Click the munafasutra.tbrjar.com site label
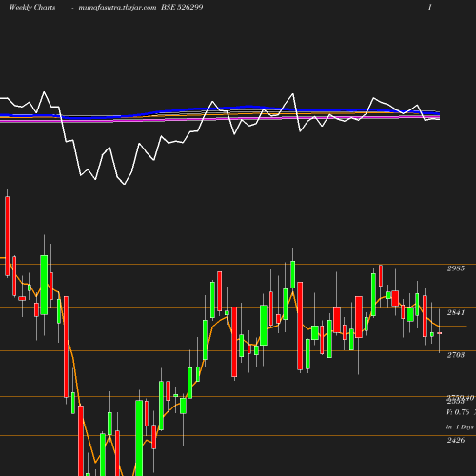 coord(117,8)
